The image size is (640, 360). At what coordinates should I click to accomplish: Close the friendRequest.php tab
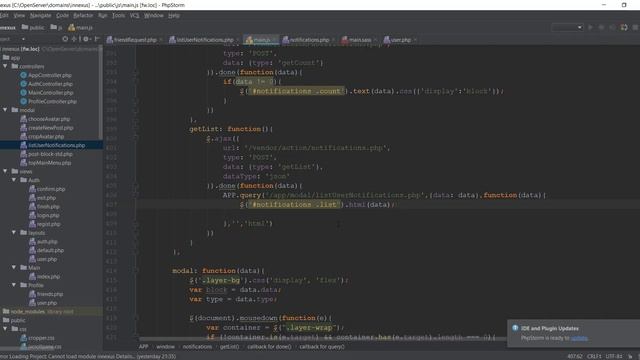click(161, 40)
